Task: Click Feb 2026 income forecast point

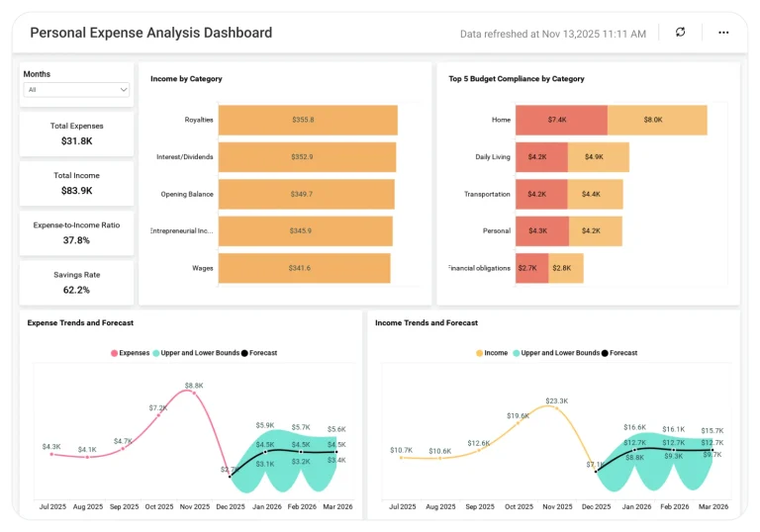Action: pos(674,450)
